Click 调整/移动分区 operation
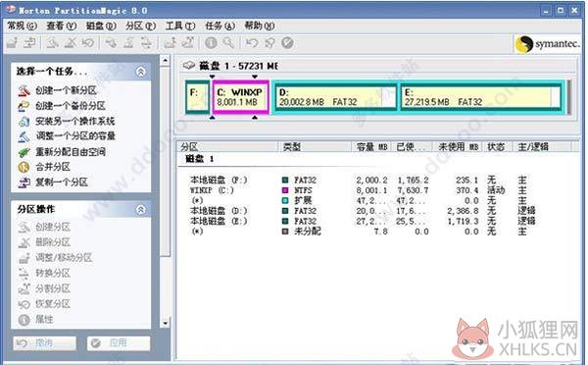588x365 pixels. [x=64, y=258]
